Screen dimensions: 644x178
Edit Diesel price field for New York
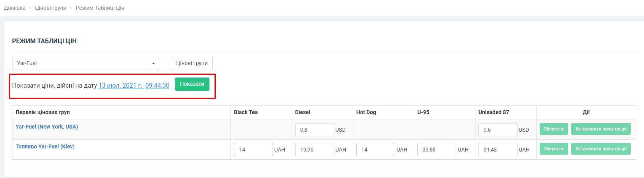click(314, 130)
